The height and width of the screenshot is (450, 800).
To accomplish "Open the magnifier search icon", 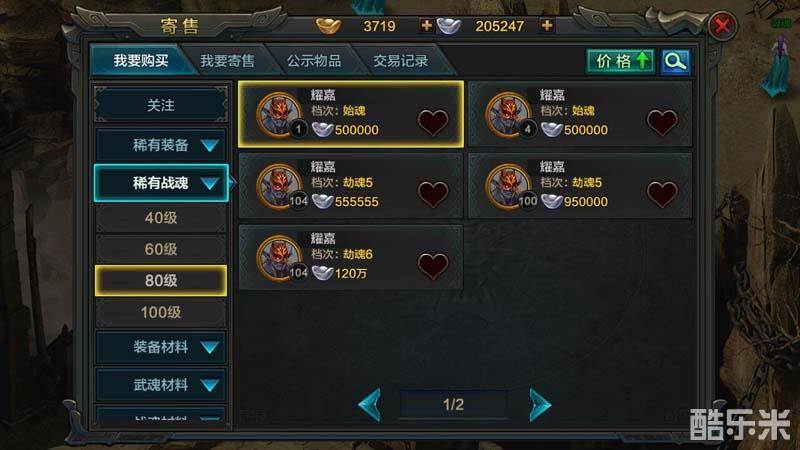I will coord(675,62).
